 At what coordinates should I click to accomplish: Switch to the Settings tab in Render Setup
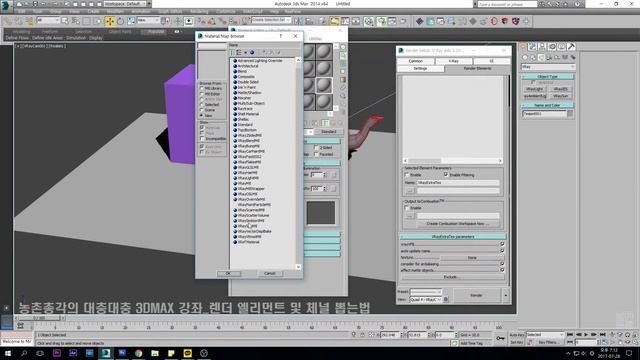(x=420, y=69)
